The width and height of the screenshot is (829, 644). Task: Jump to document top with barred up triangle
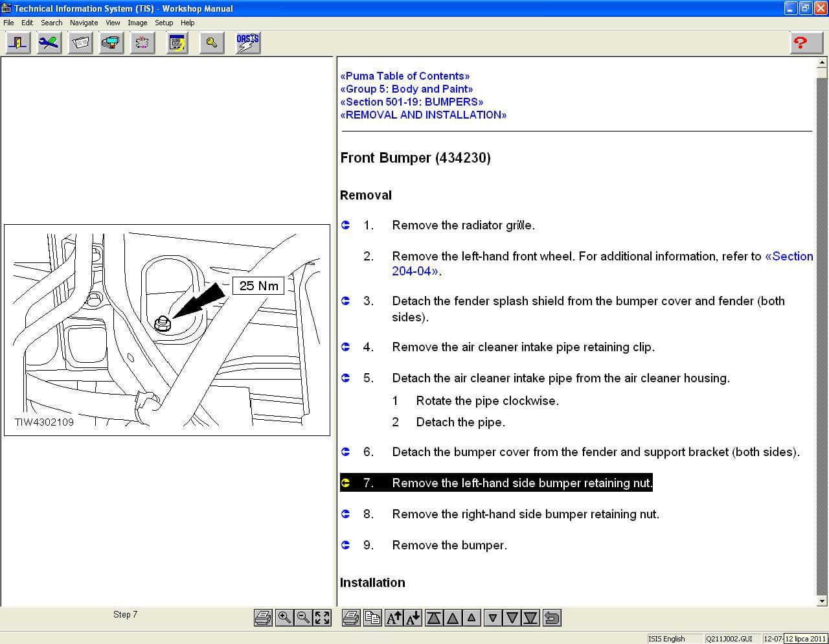click(434, 617)
